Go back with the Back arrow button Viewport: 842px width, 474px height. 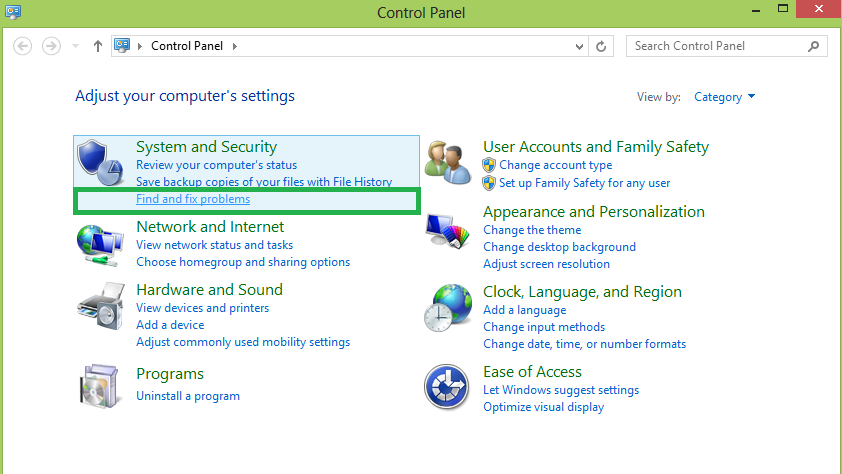[23, 46]
